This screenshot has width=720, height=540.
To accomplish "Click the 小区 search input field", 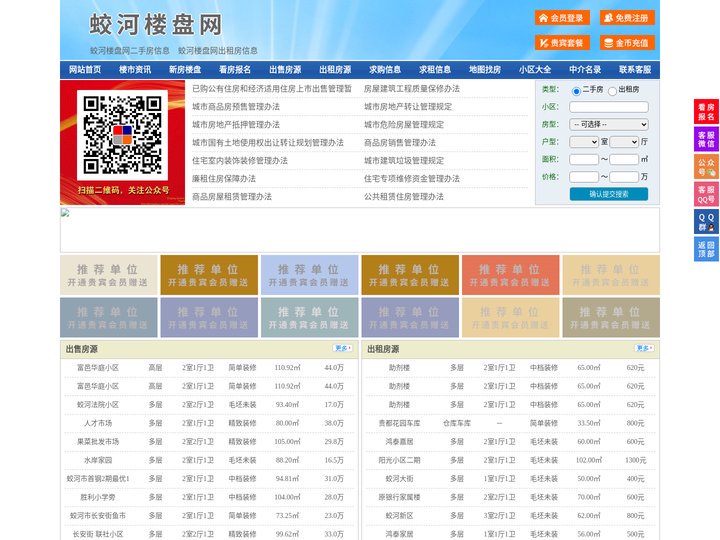I will click(x=609, y=107).
